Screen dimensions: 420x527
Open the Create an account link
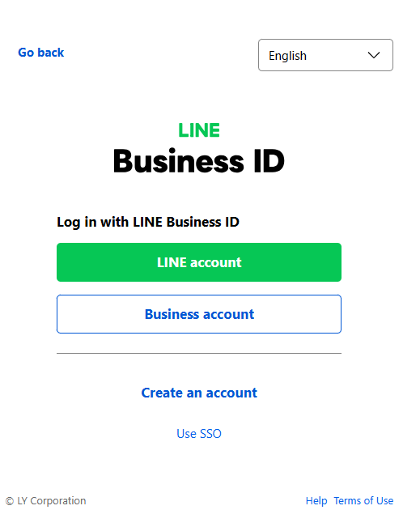pyautogui.click(x=199, y=393)
